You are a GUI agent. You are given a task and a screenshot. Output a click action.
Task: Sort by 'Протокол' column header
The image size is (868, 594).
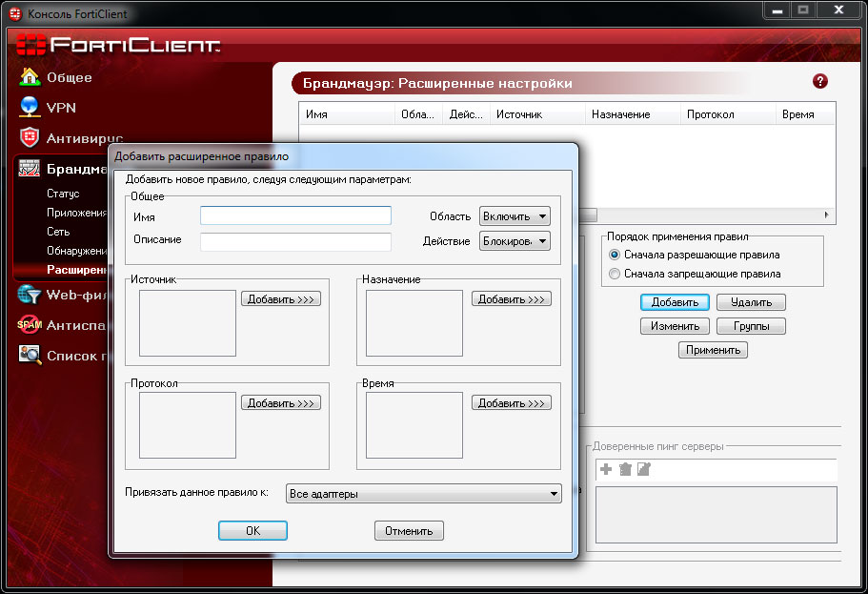tap(728, 114)
